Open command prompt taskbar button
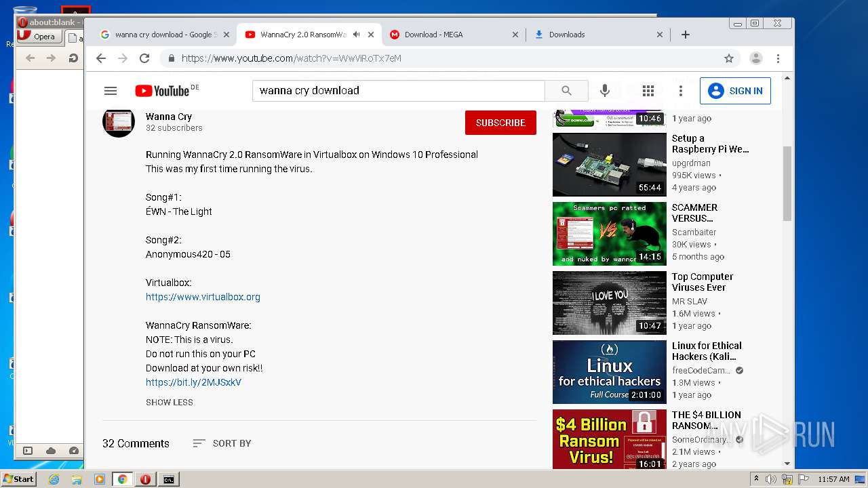 [168, 479]
